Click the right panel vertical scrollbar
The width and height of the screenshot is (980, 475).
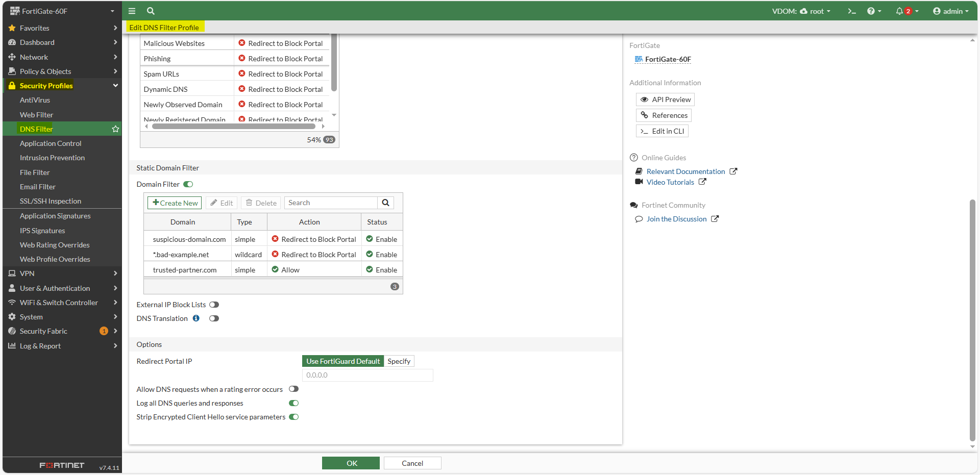pos(972,320)
